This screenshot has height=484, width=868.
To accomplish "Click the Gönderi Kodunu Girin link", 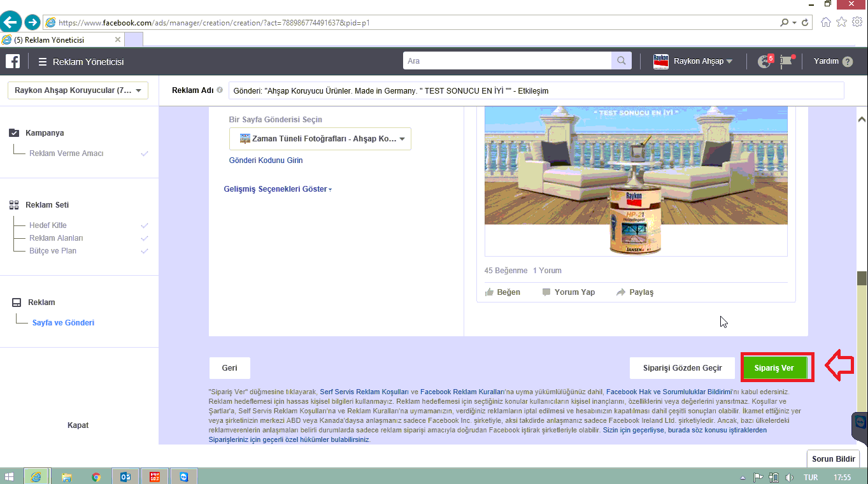I will [266, 160].
